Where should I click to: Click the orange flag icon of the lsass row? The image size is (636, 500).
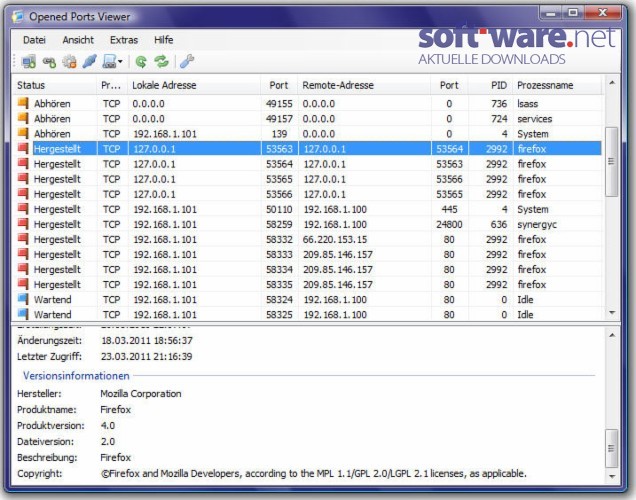click(x=23, y=103)
